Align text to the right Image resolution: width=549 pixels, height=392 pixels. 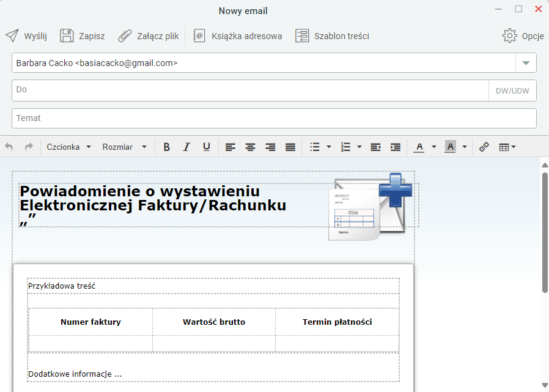[270, 147]
